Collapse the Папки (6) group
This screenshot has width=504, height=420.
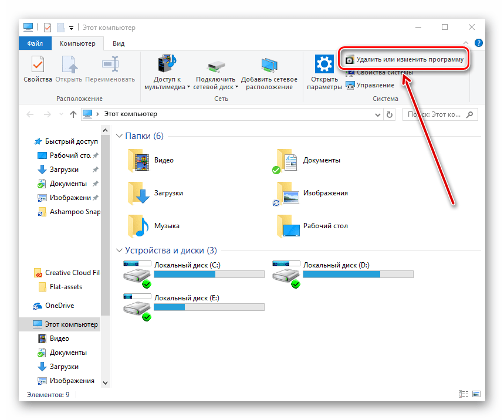[x=119, y=136]
